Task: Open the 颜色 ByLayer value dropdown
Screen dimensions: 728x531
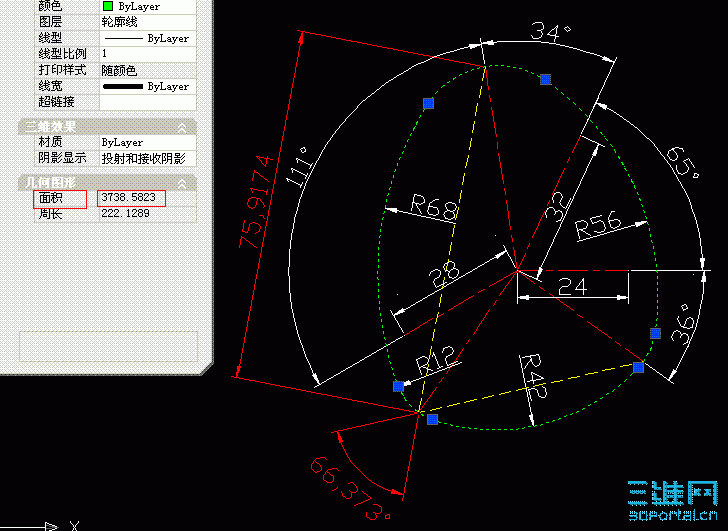Action: [148, 6]
